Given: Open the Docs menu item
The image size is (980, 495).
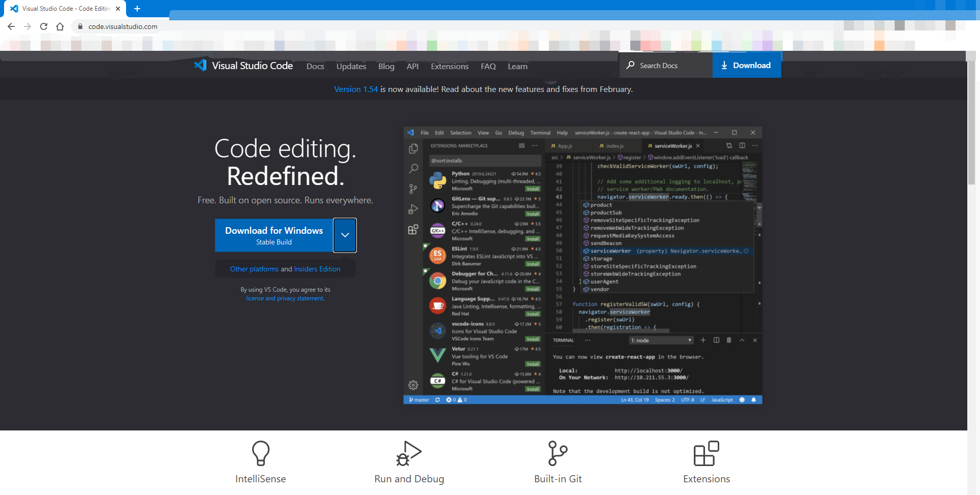Looking at the screenshot, I should [x=315, y=66].
